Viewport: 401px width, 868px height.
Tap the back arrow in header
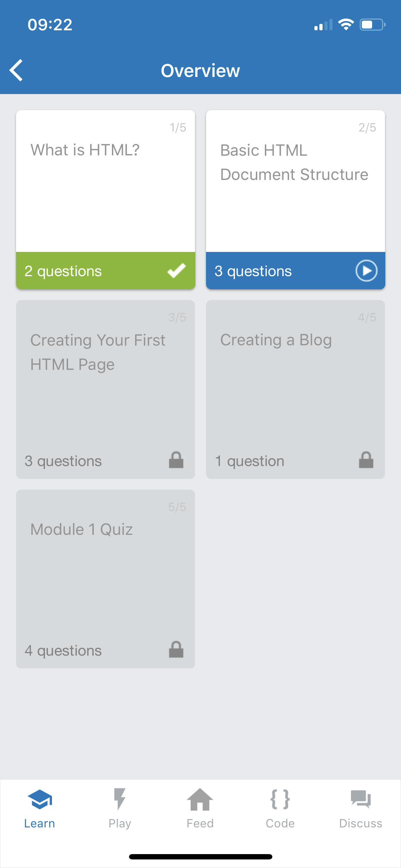(17, 70)
